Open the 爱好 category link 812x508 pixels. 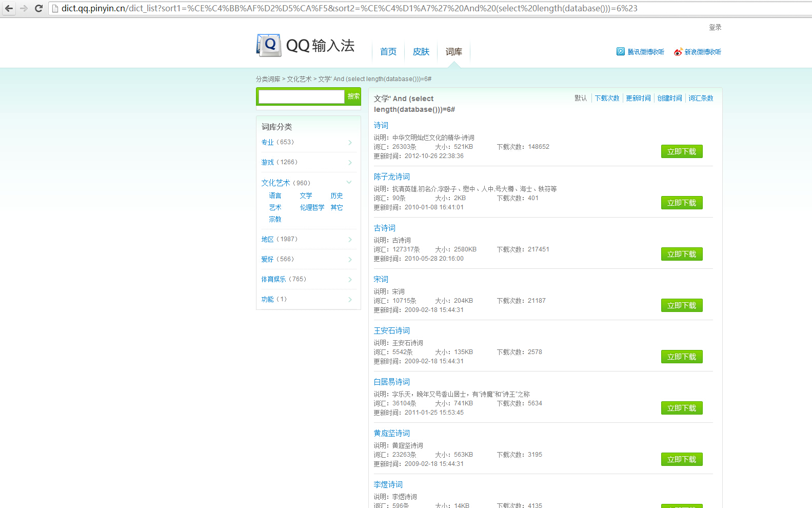[267, 259]
